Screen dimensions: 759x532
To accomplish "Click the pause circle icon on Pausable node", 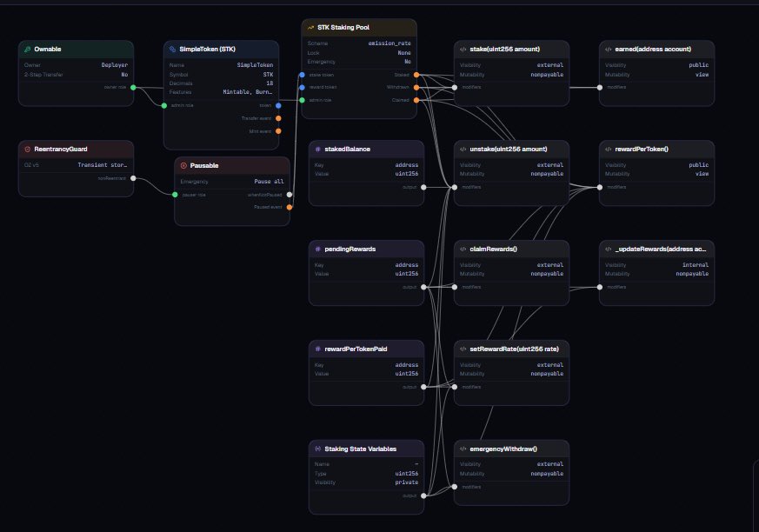I will [x=183, y=165].
